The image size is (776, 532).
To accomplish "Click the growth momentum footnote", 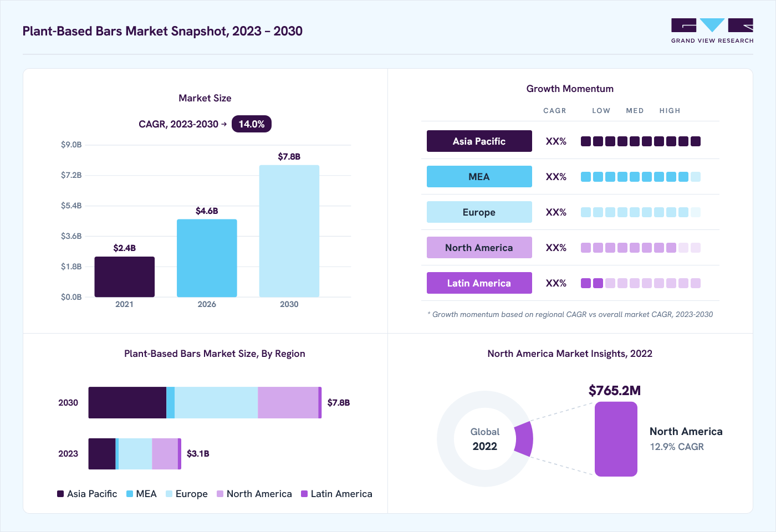I will pos(570,314).
